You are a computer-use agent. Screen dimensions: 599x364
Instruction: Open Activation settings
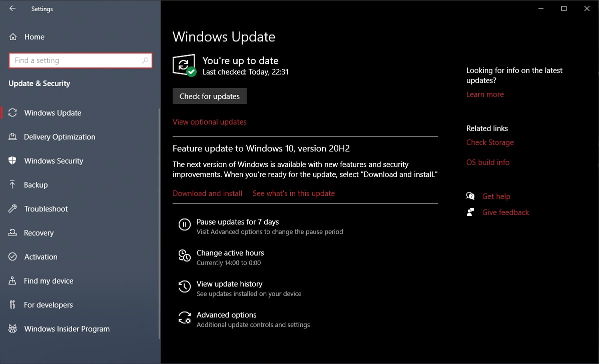(41, 257)
